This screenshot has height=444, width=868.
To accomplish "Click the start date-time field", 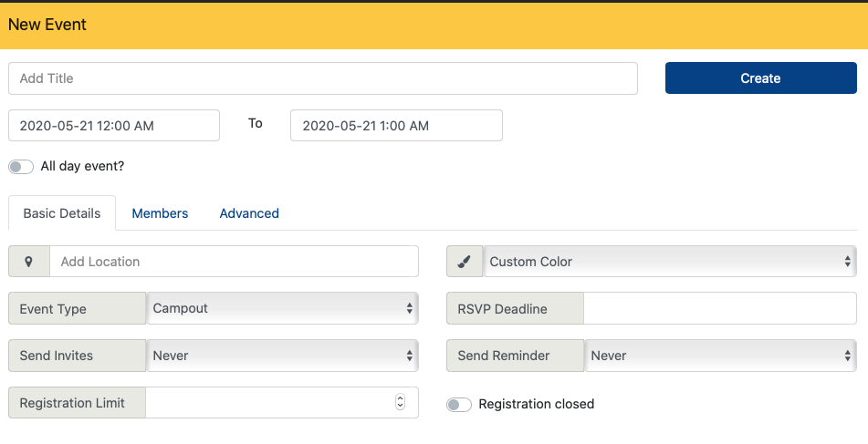I will pyautogui.click(x=114, y=126).
